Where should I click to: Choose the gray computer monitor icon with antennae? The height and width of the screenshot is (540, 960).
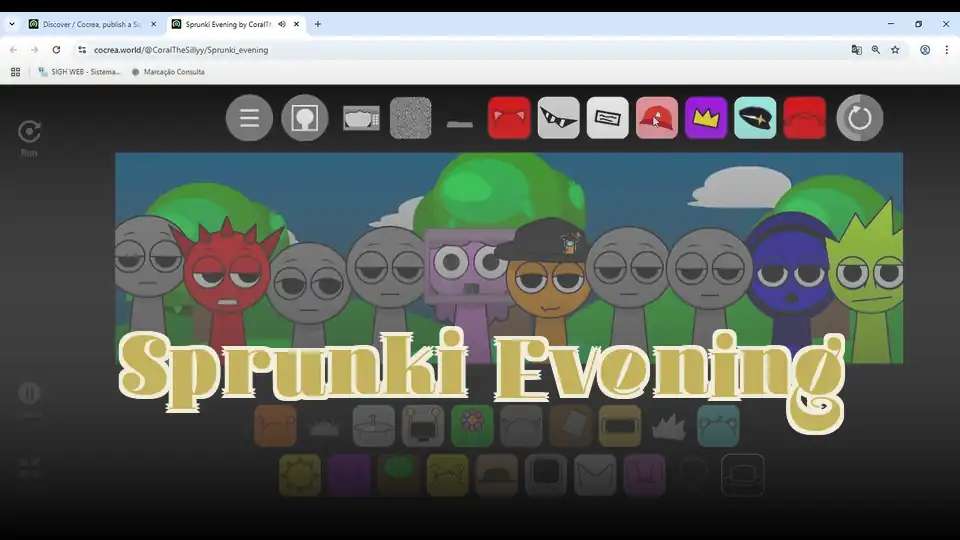[x=423, y=426]
